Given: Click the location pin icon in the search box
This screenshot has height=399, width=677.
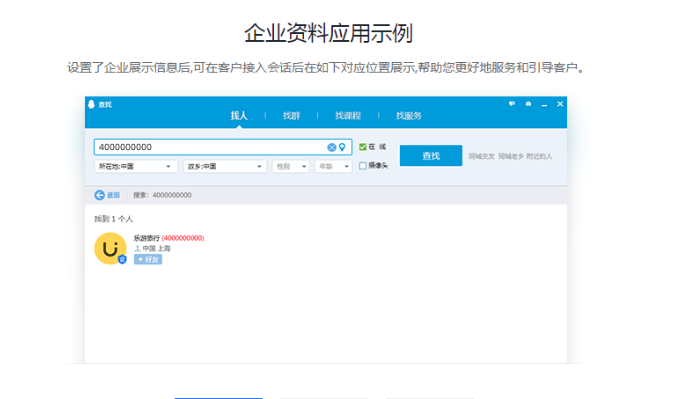Looking at the screenshot, I should coord(342,147).
